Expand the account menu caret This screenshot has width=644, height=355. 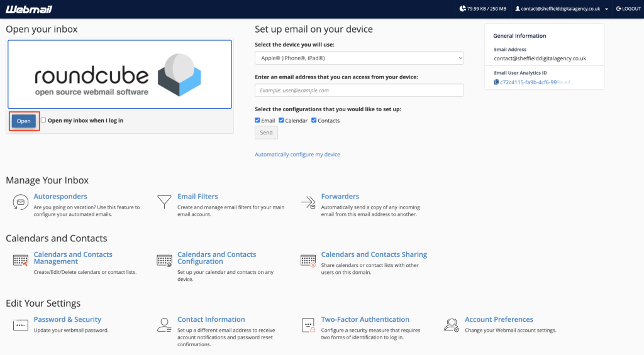607,9
